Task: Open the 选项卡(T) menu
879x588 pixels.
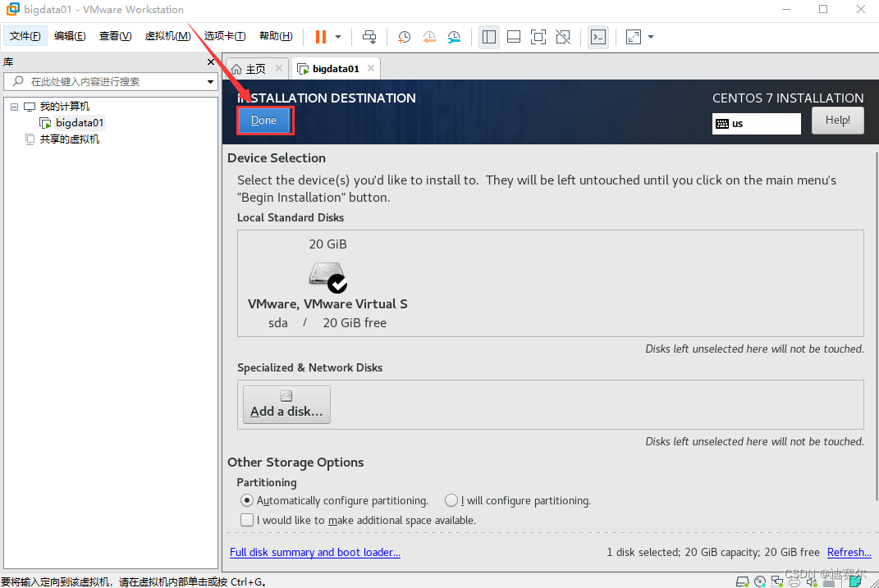Action: (x=225, y=36)
